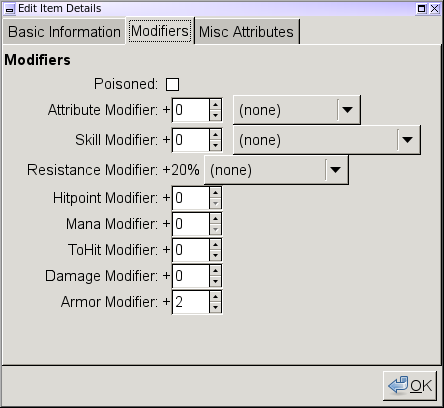Decrease Mana Modifier with down arrow
This screenshot has height=408, width=444.
tap(215, 229)
